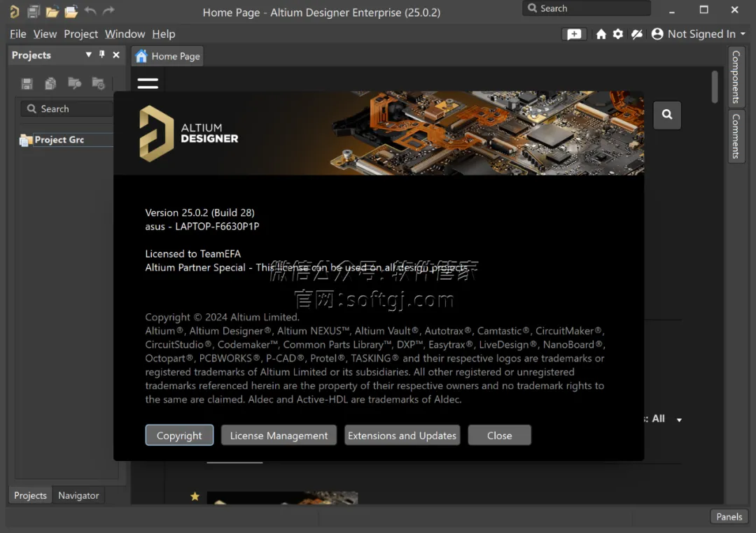Click the Version 25.0.2 (Build 28) text
The image size is (756, 533).
click(x=199, y=213)
